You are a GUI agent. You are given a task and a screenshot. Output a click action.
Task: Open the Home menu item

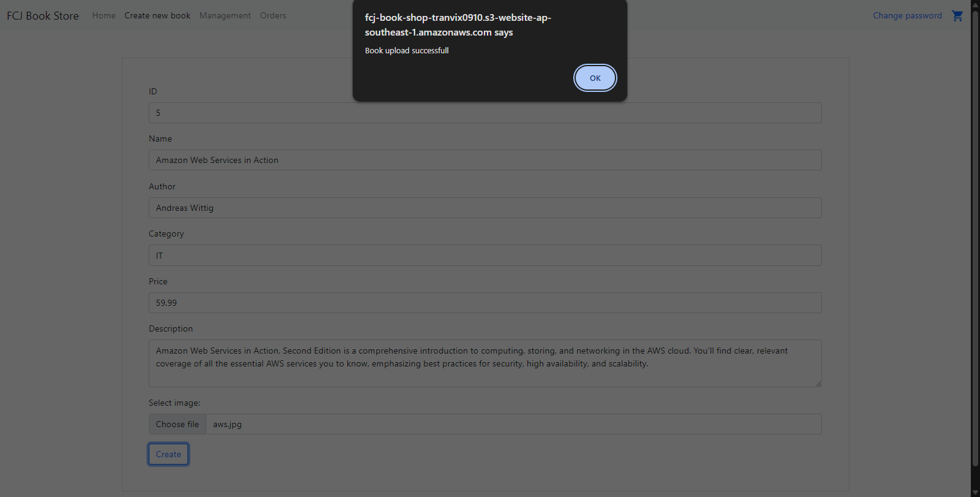(104, 16)
